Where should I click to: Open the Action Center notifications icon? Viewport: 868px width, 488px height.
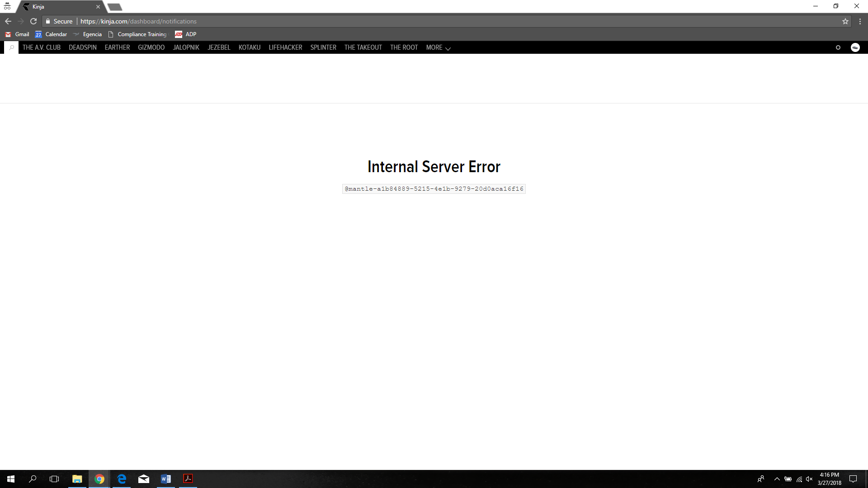pos(853,479)
